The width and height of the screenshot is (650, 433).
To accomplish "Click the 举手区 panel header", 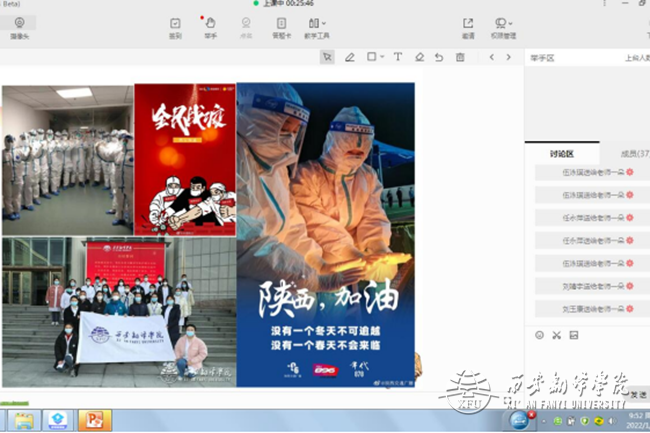I will tap(542, 58).
